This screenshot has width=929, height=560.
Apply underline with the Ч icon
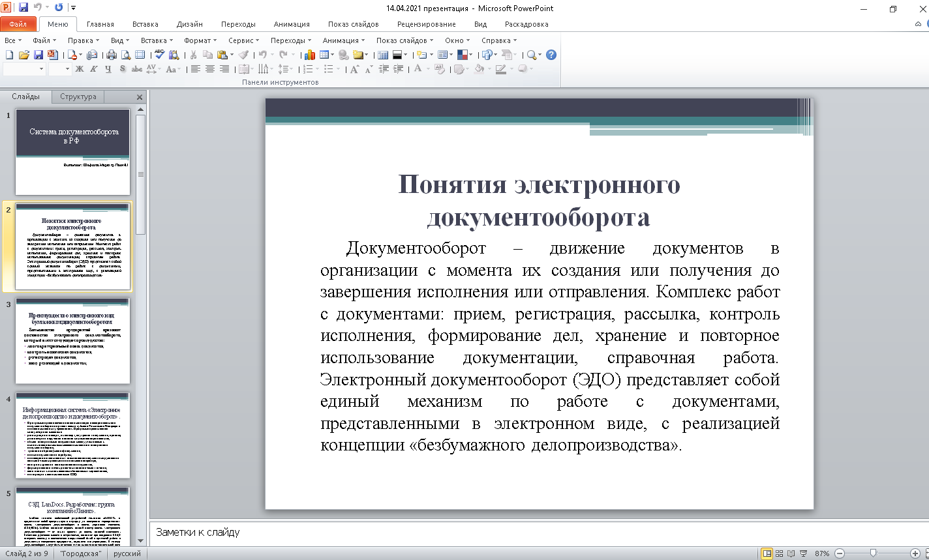pos(108,69)
